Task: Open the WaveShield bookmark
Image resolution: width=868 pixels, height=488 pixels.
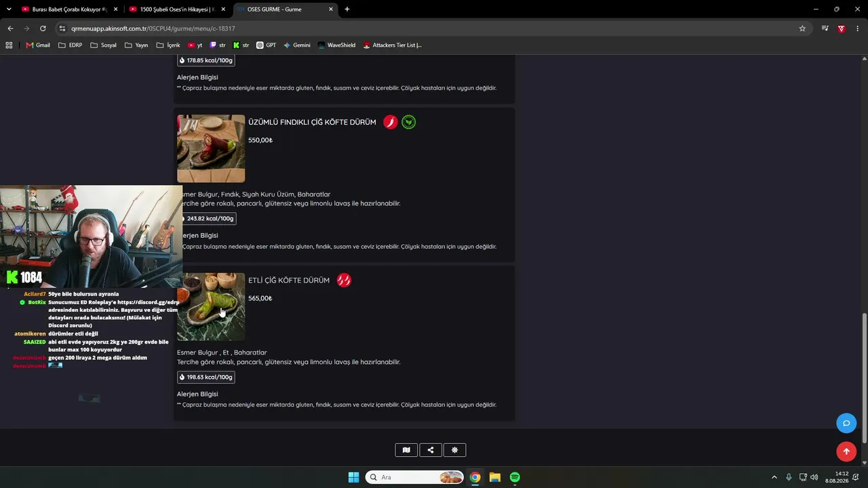Action: click(x=336, y=45)
